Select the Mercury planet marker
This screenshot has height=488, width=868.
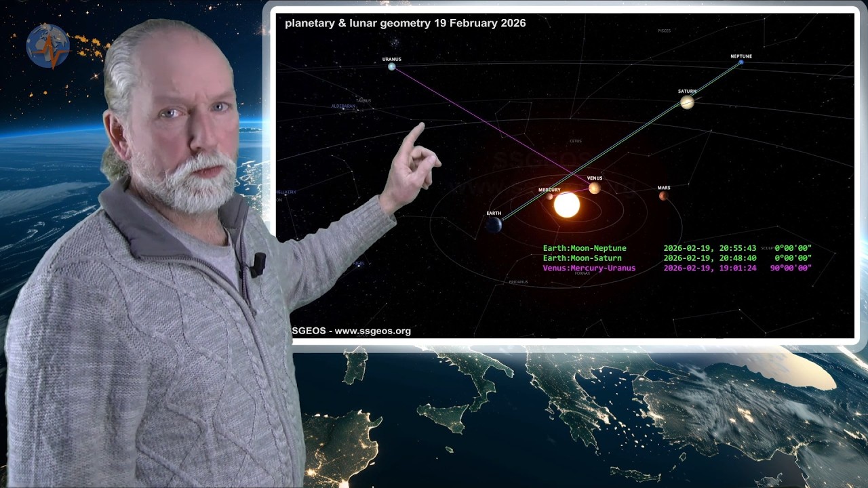coord(551,197)
